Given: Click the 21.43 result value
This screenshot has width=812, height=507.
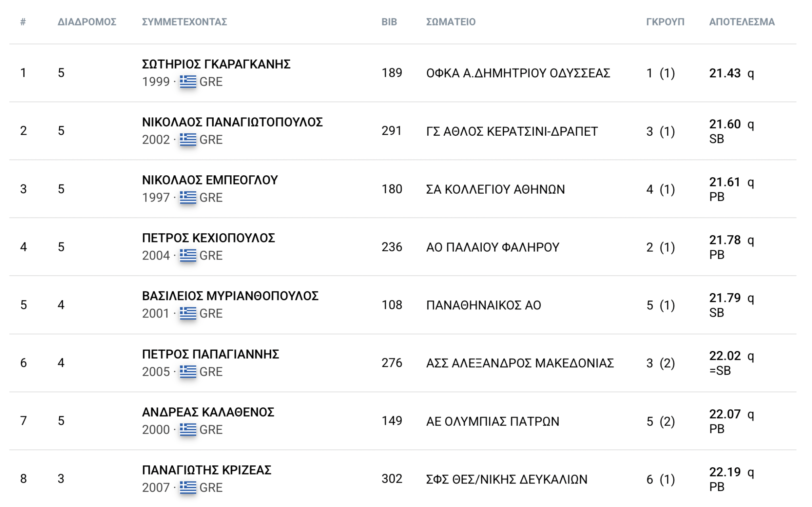Looking at the screenshot, I should point(725,73).
